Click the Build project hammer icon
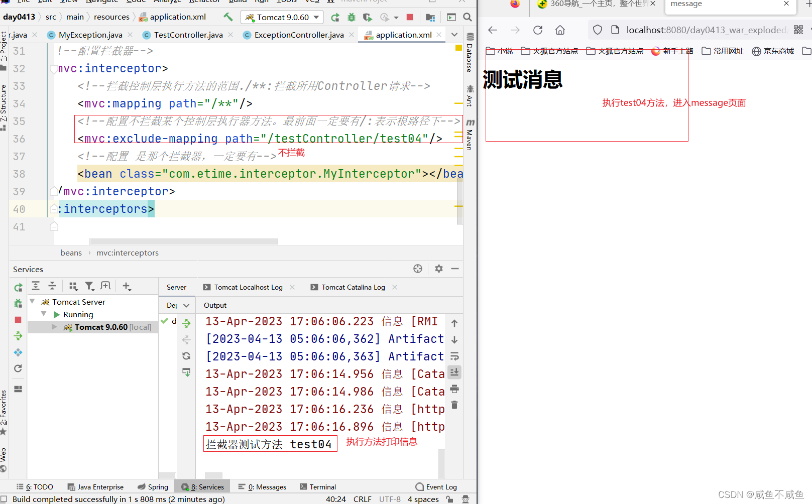This screenshot has width=812, height=504. point(228,17)
